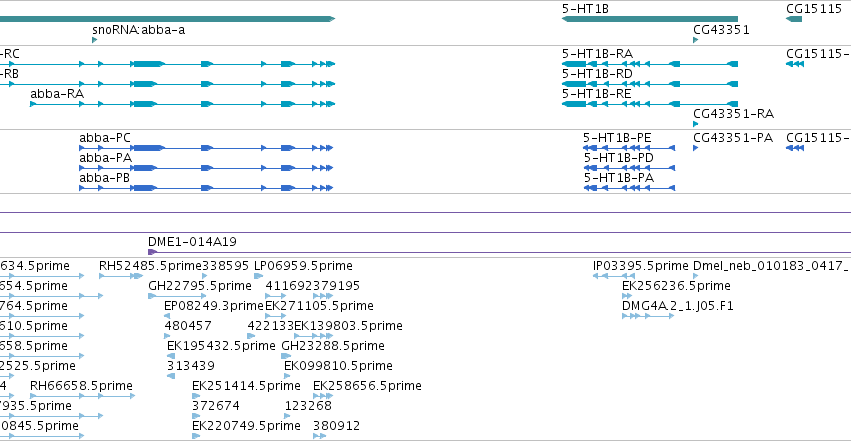
Task: Click the 5-HT1B-PE protein label
Action: (x=617, y=138)
